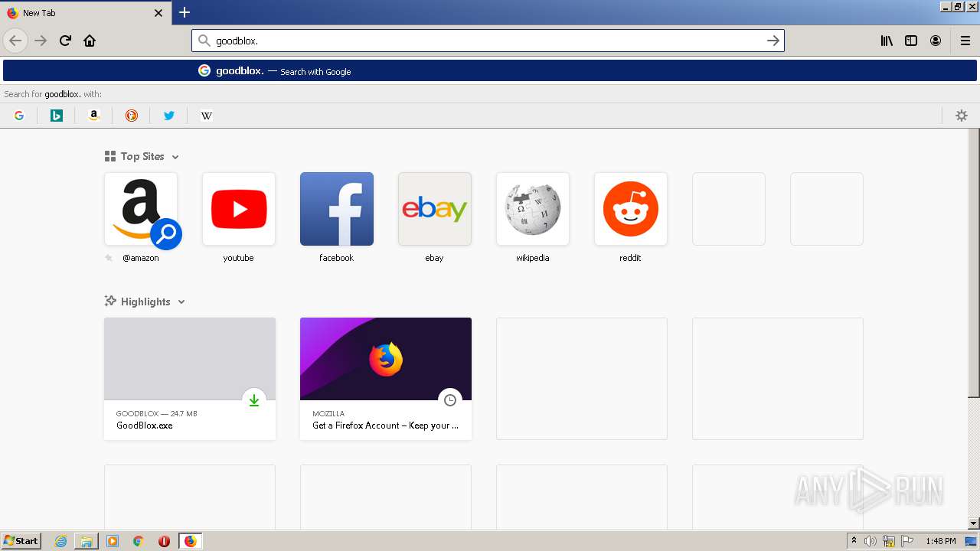This screenshot has width=980, height=551.
Task: Show hidden system tray icons
Action: [854, 541]
